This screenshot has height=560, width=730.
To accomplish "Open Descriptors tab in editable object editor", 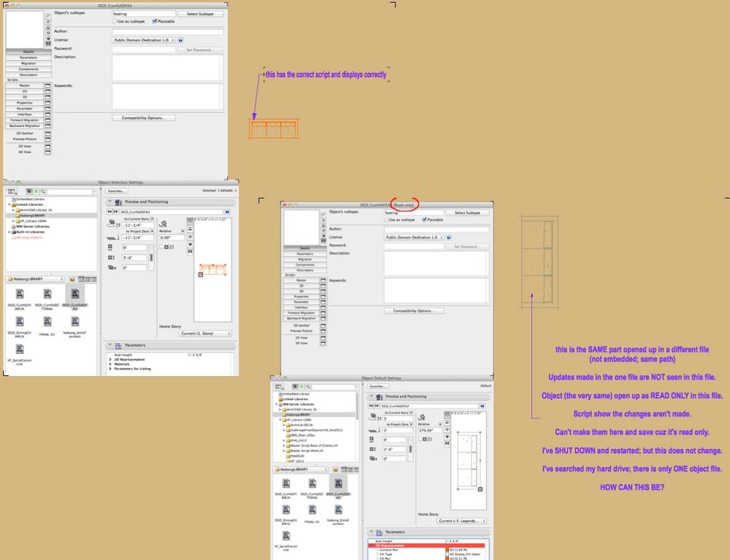I will [28, 74].
